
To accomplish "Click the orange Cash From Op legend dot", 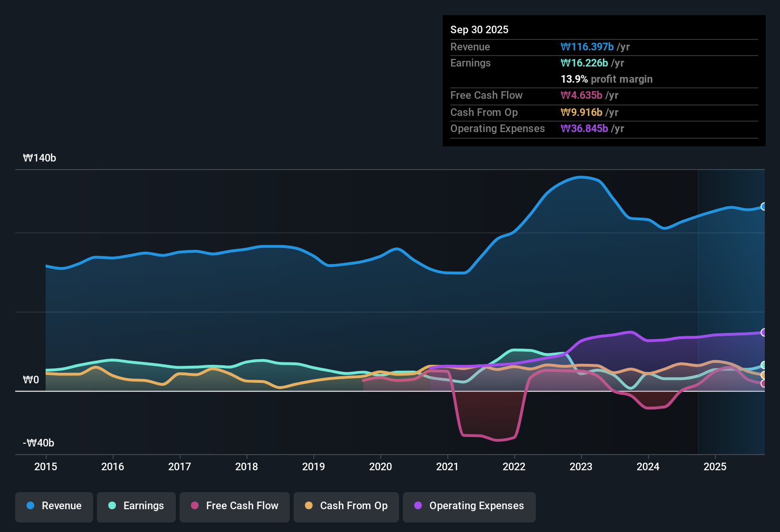I will click(x=308, y=506).
